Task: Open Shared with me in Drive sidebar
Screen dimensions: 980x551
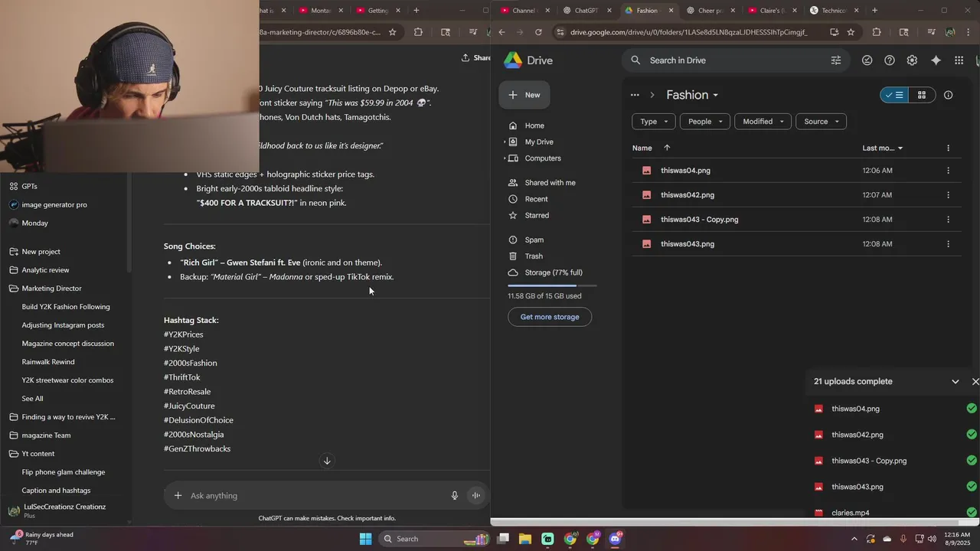Action: pos(550,183)
